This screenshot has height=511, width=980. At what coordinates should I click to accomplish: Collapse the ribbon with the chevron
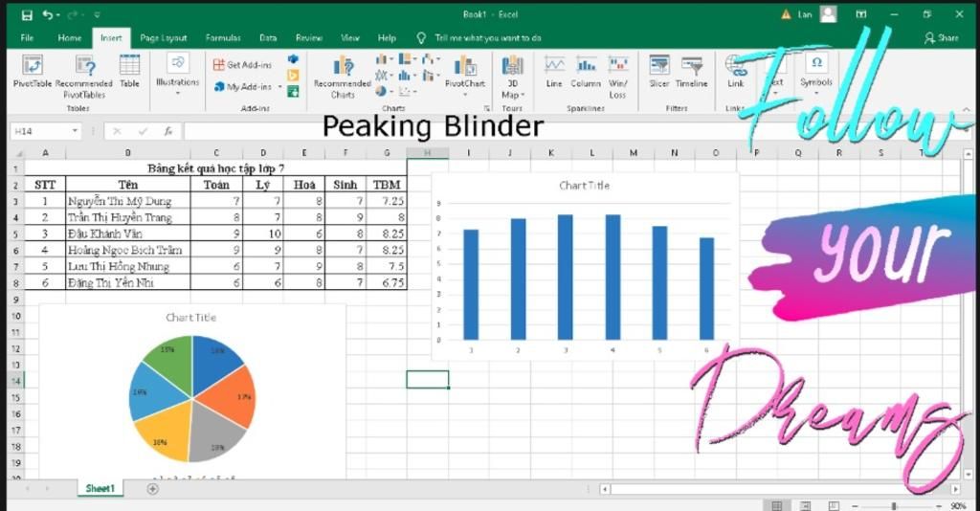967,109
